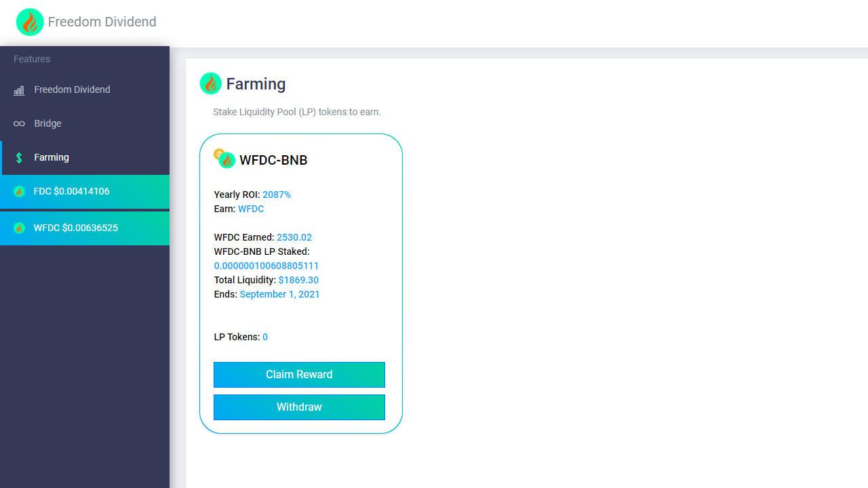Open the Freedom Dividend sidebar item

pyautogui.click(x=85, y=90)
